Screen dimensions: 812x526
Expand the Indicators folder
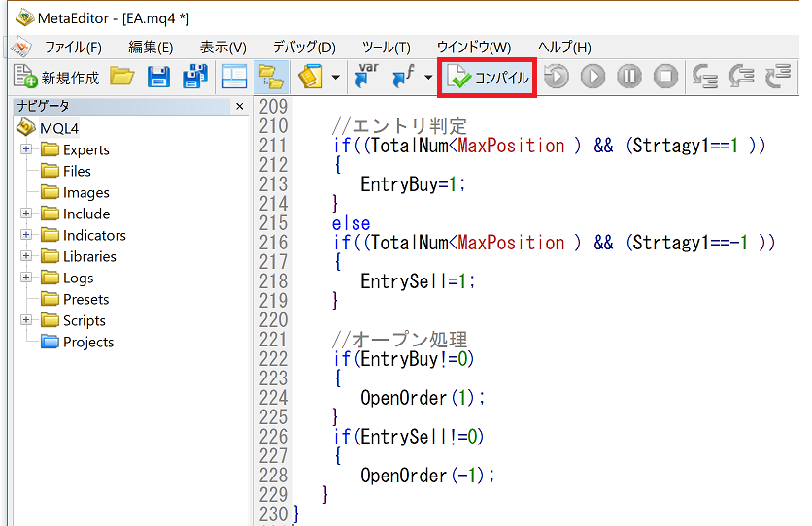(26, 235)
